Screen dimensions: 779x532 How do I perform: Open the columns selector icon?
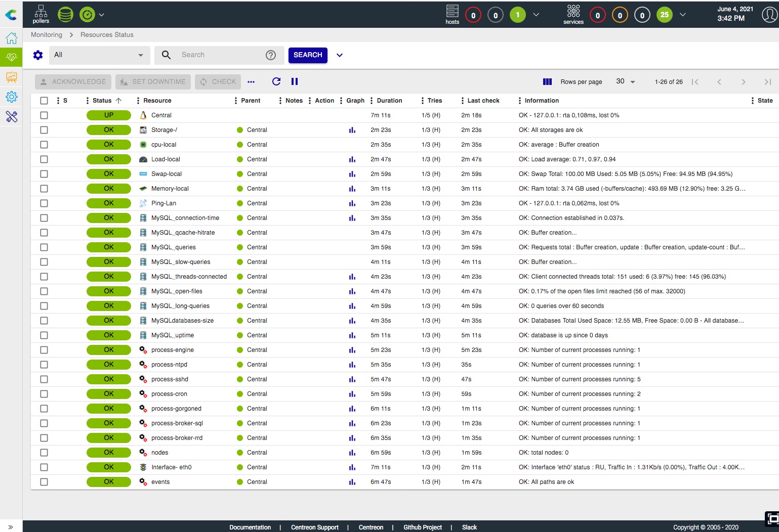[x=547, y=81]
